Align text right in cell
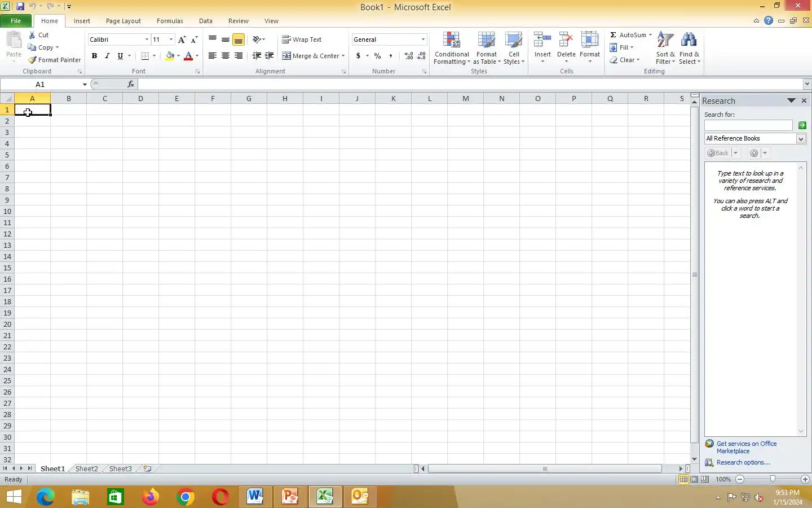This screenshot has width=812, height=508. pyautogui.click(x=239, y=56)
